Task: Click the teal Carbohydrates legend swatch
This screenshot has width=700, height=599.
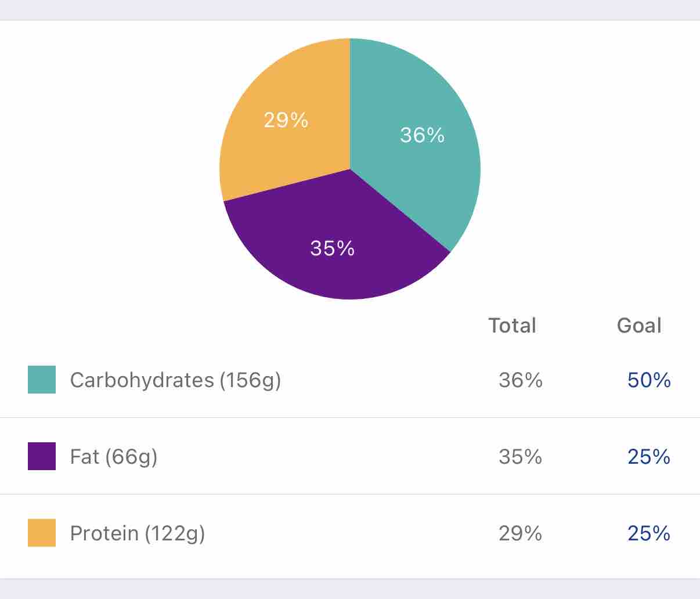Action: 42,380
